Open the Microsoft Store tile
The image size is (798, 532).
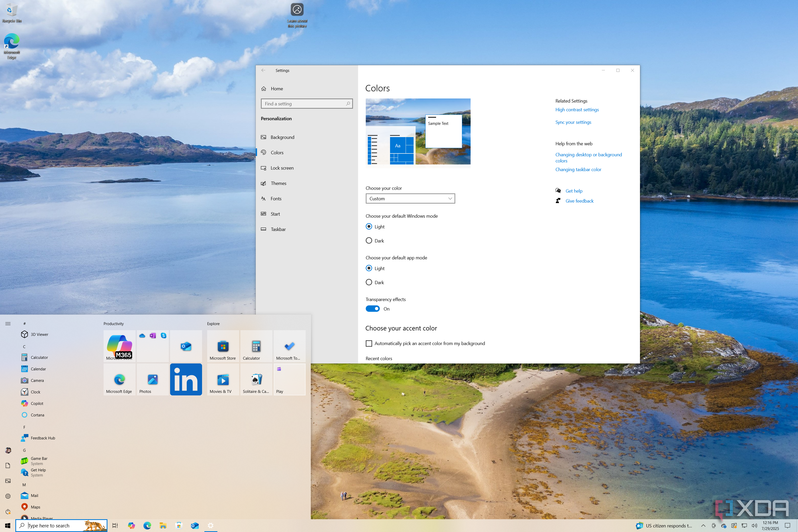point(223,346)
